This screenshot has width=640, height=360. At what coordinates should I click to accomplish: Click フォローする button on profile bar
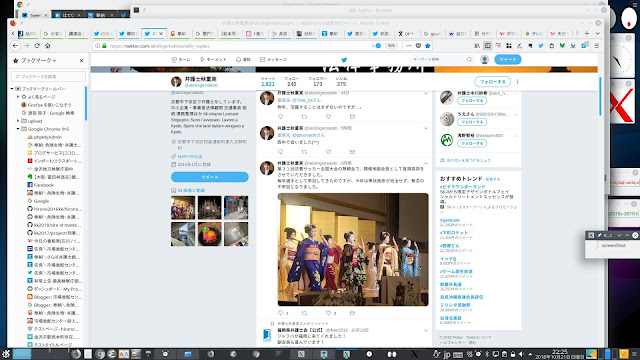(493, 82)
